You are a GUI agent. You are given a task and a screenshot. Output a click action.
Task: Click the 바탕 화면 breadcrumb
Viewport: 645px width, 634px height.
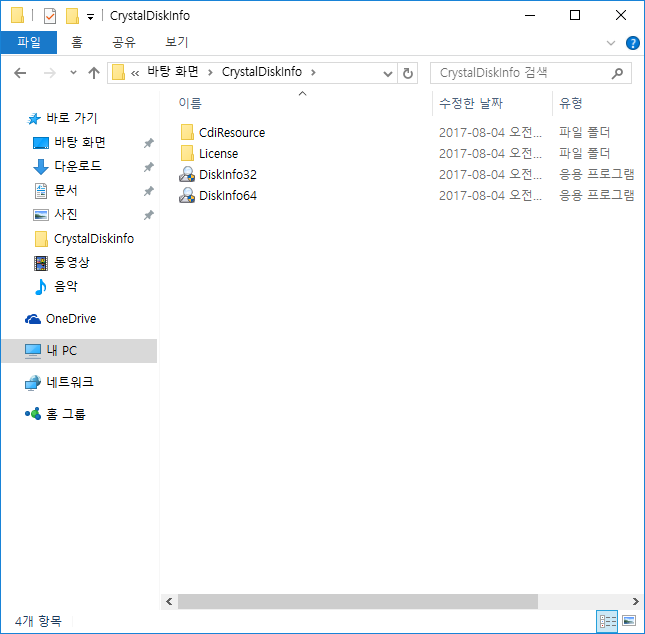(x=173, y=72)
